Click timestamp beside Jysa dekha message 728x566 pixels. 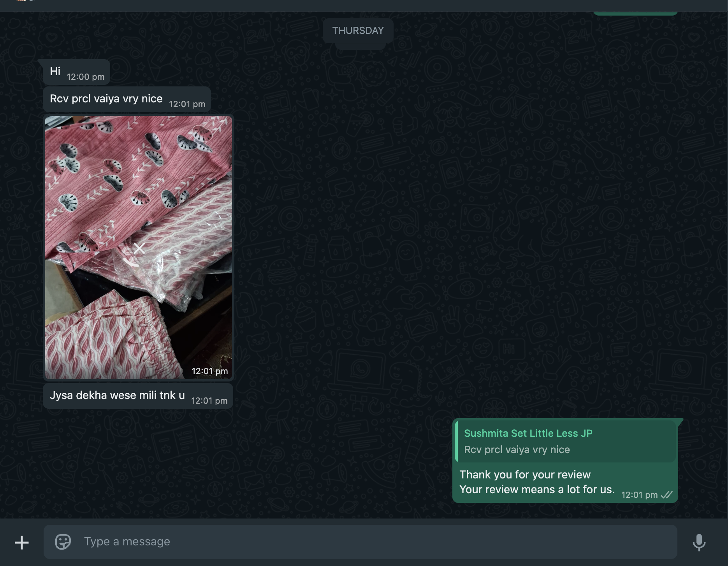(x=209, y=401)
